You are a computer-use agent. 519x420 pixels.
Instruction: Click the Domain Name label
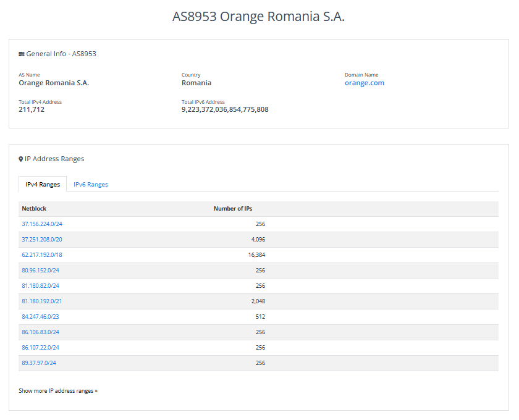(x=361, y=75)
